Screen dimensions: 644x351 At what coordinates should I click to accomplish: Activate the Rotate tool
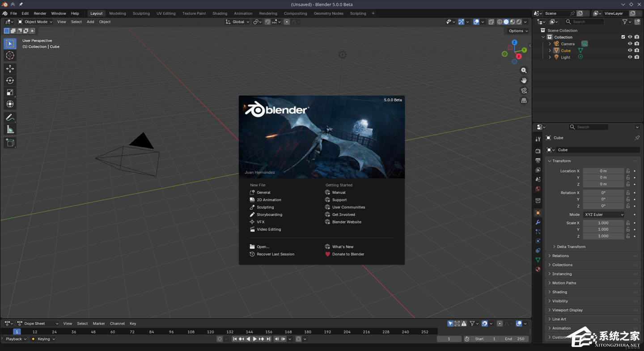click(10, 80)
